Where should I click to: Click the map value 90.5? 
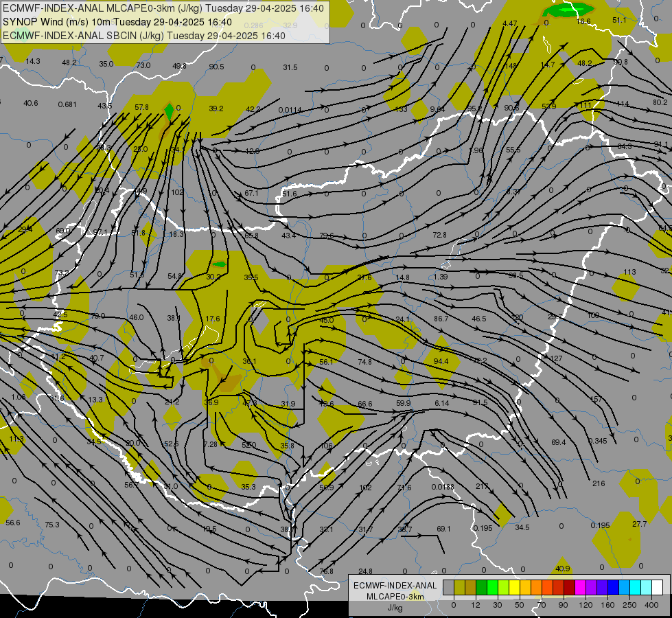click(x=216, y=67)
